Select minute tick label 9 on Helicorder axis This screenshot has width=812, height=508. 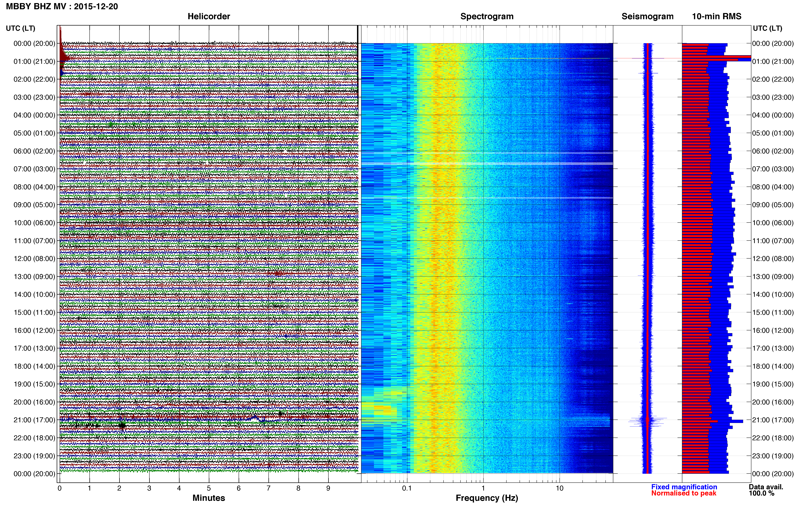click(x=328, y=488)
